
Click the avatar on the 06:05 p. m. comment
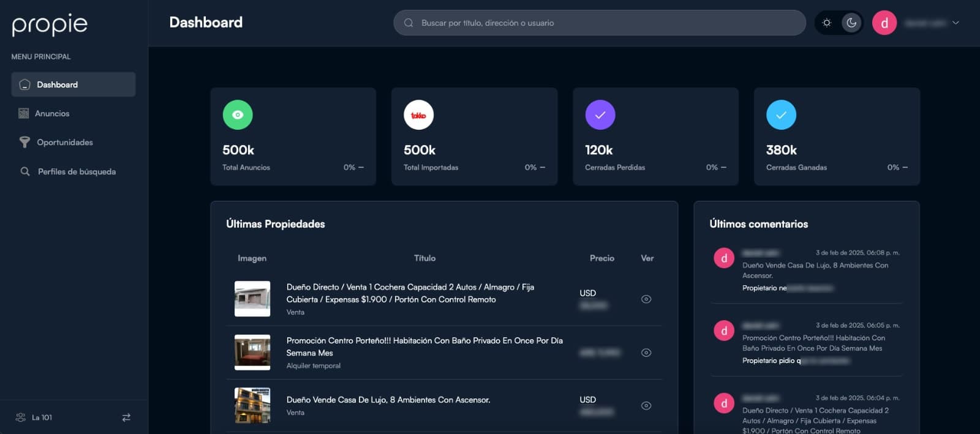(x=724, y=331)
